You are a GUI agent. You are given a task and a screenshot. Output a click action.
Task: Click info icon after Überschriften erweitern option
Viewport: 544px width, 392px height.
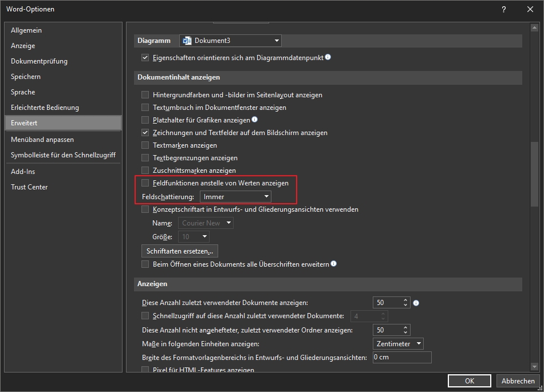click(x=334, y=264)
